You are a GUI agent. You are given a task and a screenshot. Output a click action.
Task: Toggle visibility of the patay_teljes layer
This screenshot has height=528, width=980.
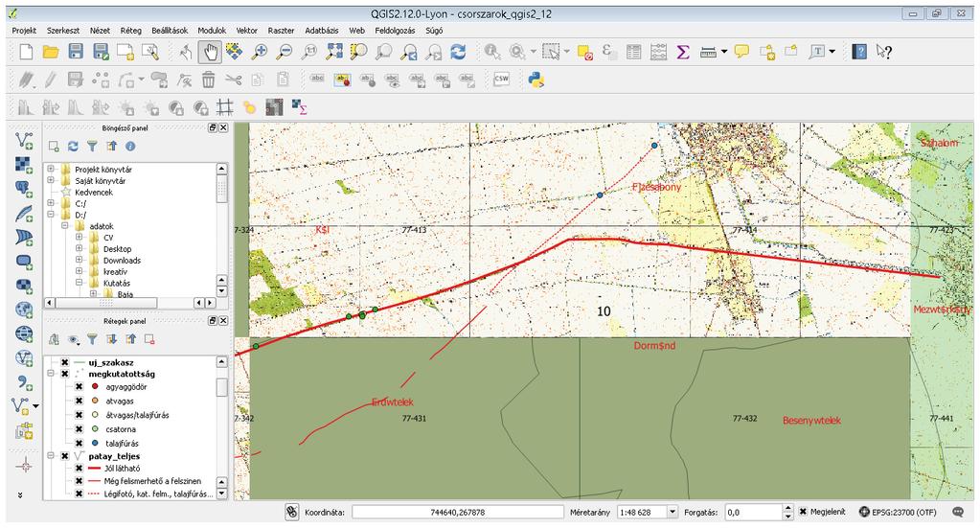[x=64, y=456]
